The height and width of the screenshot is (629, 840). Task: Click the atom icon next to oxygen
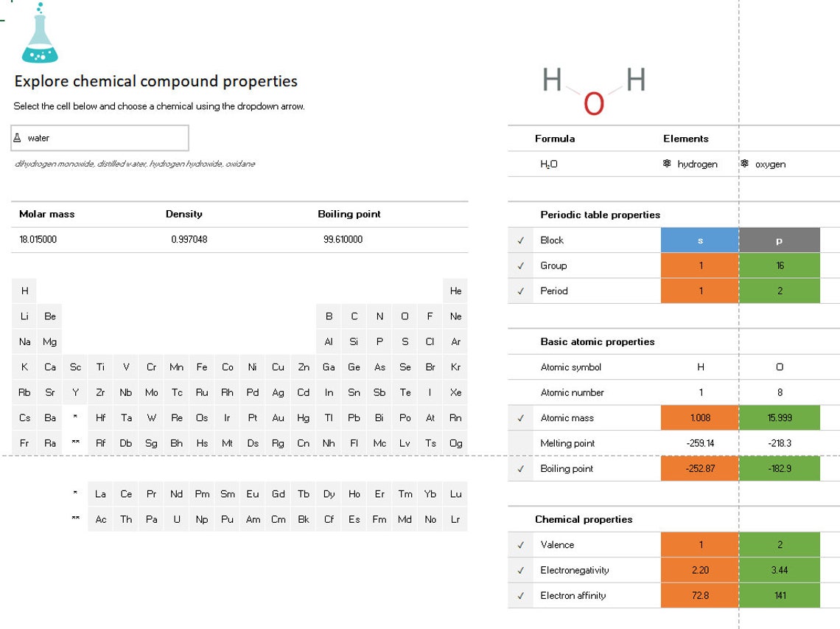[744, 164]
